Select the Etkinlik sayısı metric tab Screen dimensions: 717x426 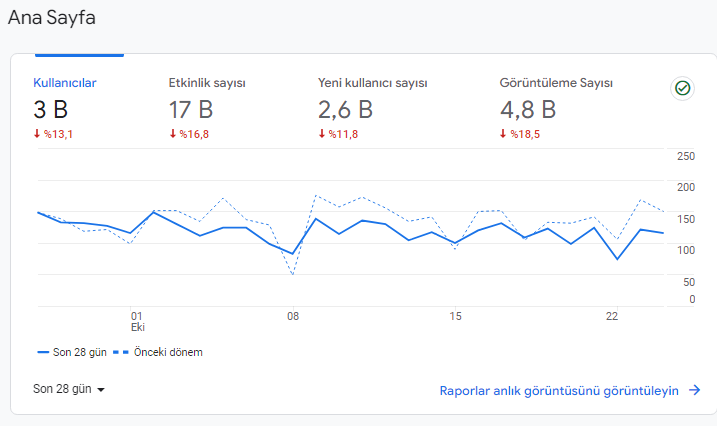207,83
